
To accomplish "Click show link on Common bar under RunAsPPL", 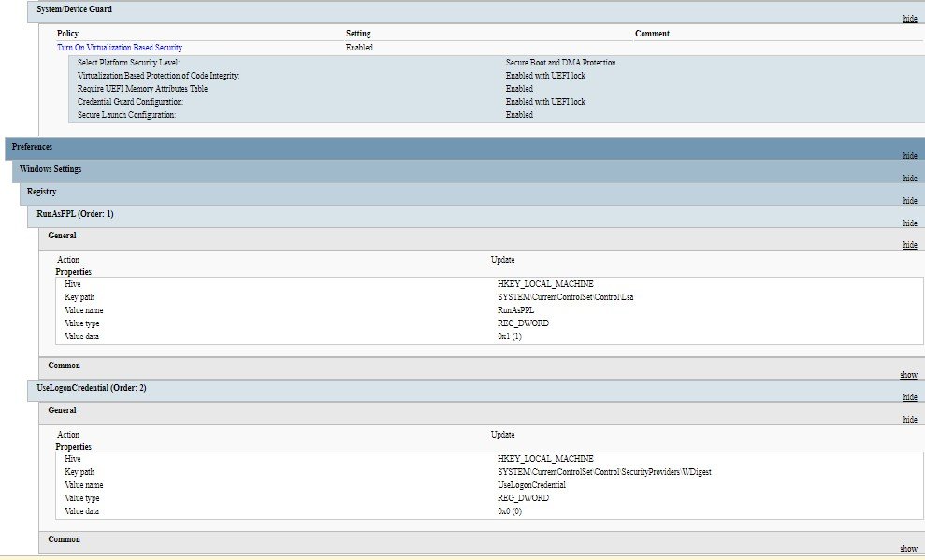I will pyautogui.click(x=908, y=374).
